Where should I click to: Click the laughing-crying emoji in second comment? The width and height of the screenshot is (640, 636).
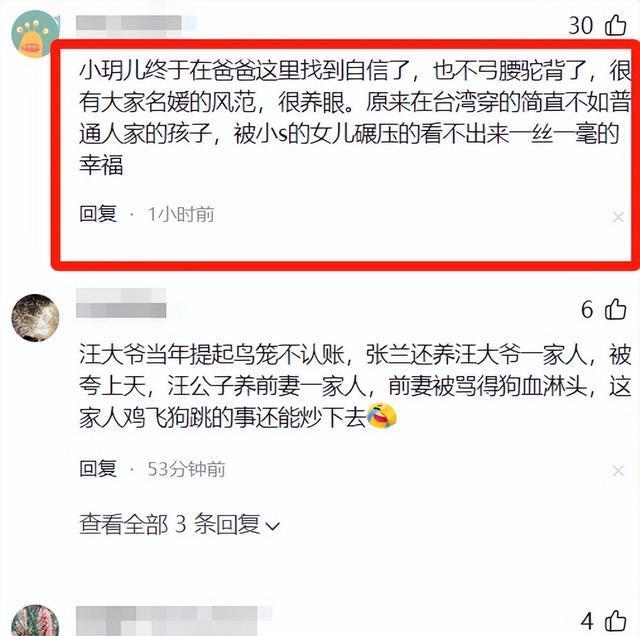(x=382, y=416)
